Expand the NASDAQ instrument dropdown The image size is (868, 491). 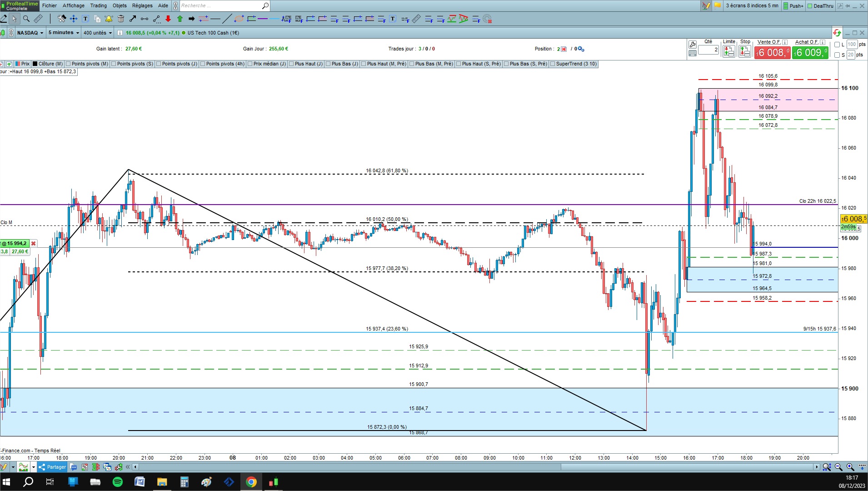tap(30, 33)
